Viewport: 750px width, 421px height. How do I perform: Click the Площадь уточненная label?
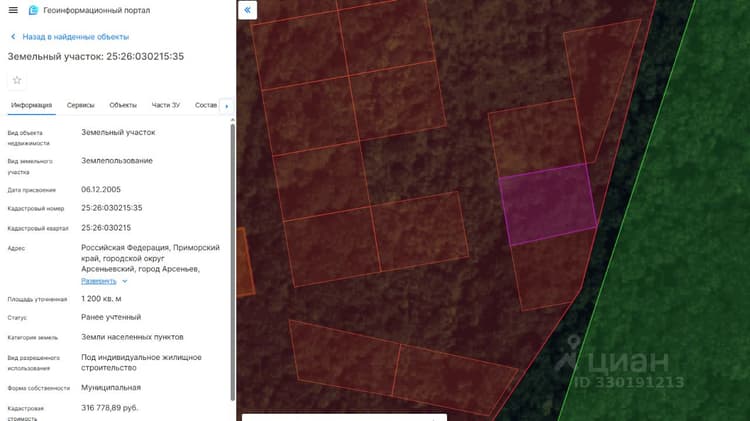point(37,299)
